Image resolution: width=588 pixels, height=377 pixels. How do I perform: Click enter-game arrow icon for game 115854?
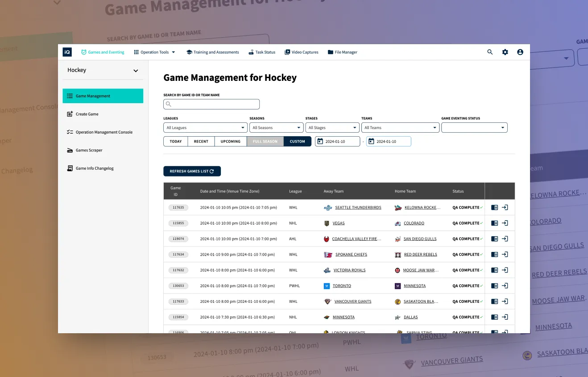(505, 317)
